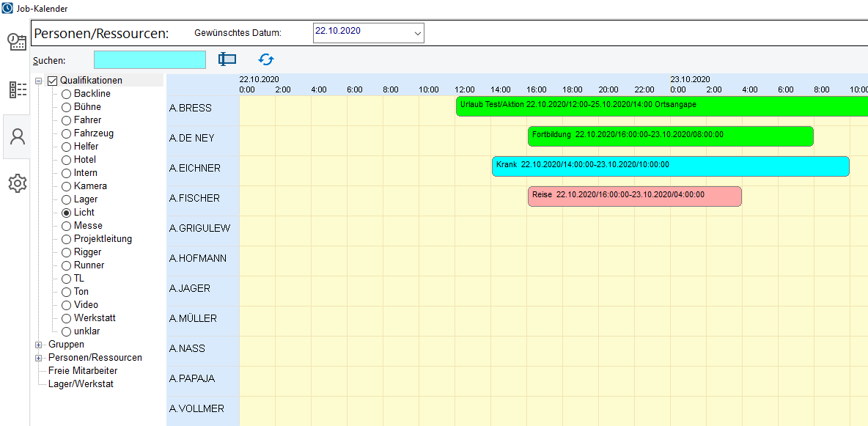Select Lager/Werkstat in the tree
The height and width of the screenshot is (426, 868).
click(x=81, y=384)
